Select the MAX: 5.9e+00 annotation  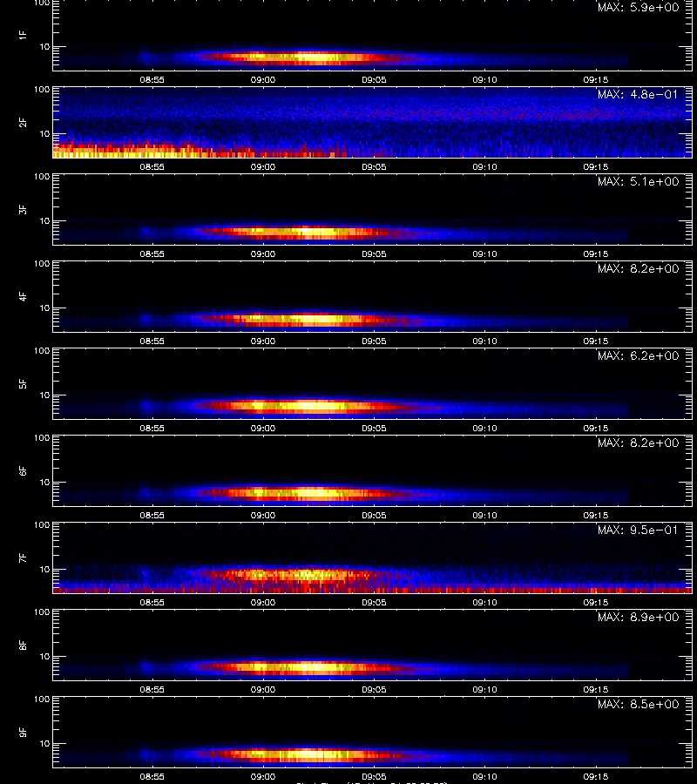click(x=638, y=8)
